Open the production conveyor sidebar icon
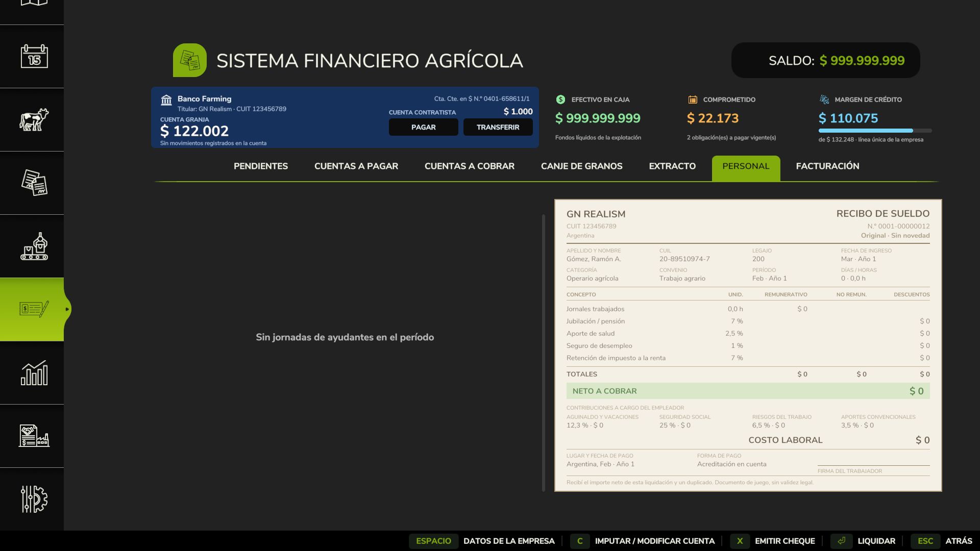Image resolution: width=980 pixels, height=551 pixels. [34, 246]
